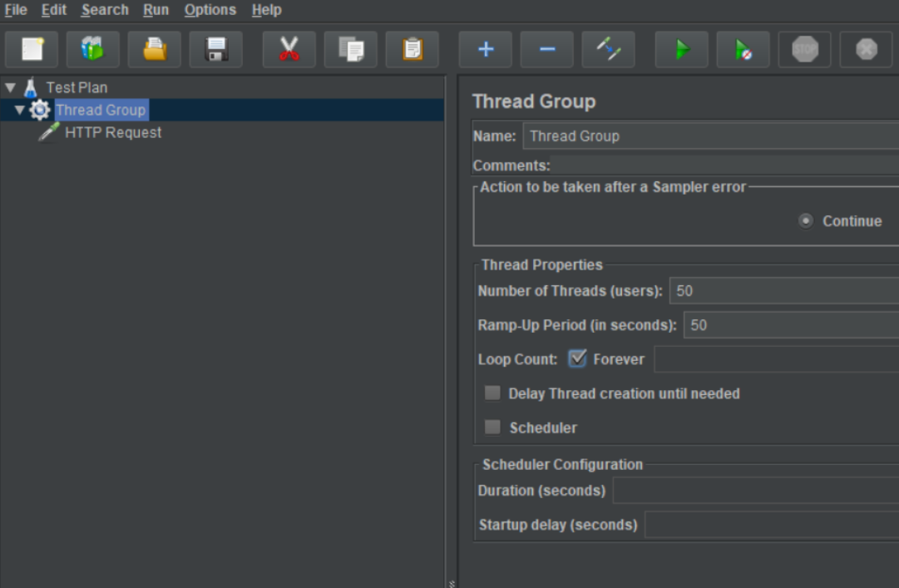Image resolution: width=899 pixels, height=588 pixels.
Task: Click the Paste clipboard icon
Action: [x=412, y=50]
